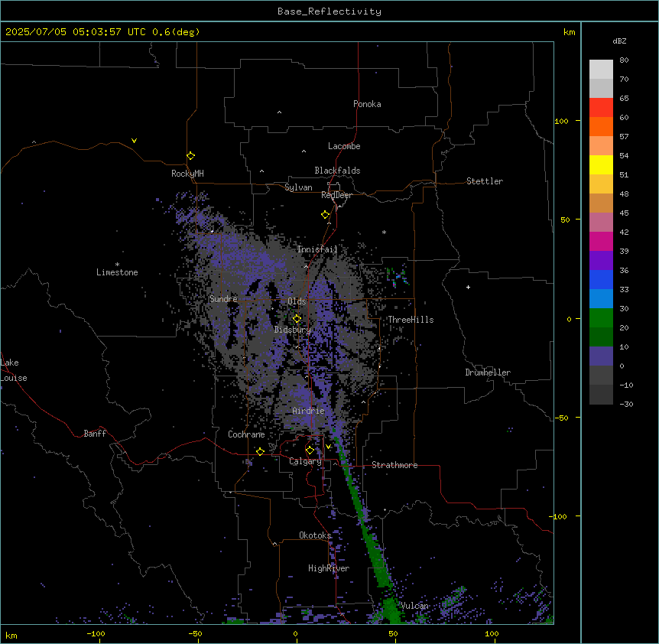This screenshot has width=659, height=644.
Task: Click the HighRiver city label
Action: pyautogui.click(x=329, y=568)
